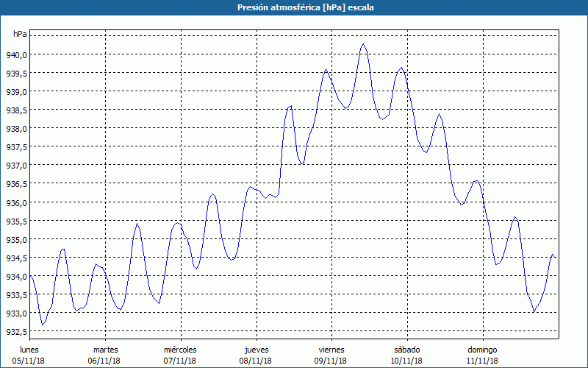Click the hPa unit label

coord(20,34)
